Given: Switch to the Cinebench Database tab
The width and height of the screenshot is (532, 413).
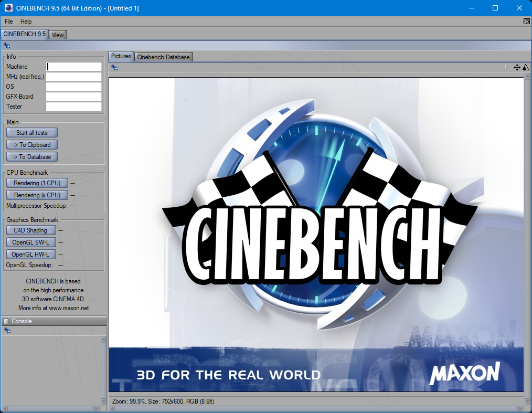Looking at the screenshot, I should (x=163, y=57).
